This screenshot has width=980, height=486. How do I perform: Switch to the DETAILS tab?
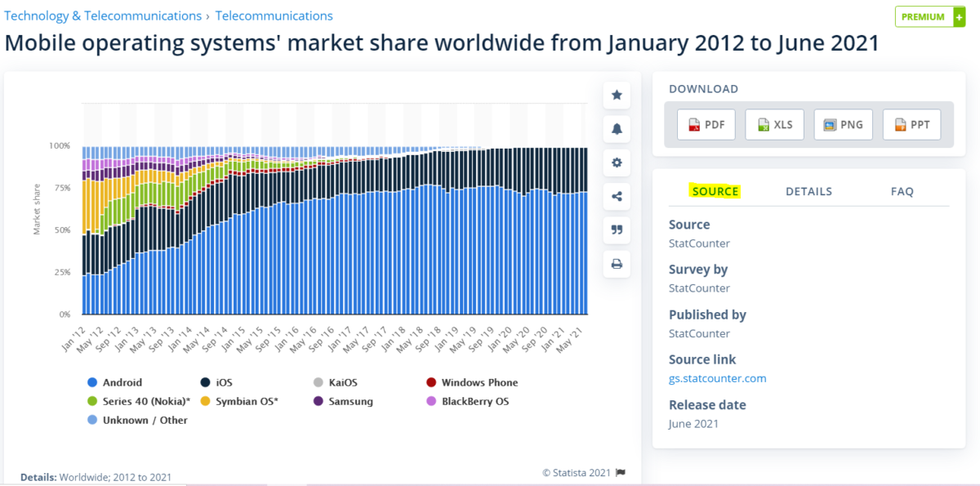(x=808, y=191)
